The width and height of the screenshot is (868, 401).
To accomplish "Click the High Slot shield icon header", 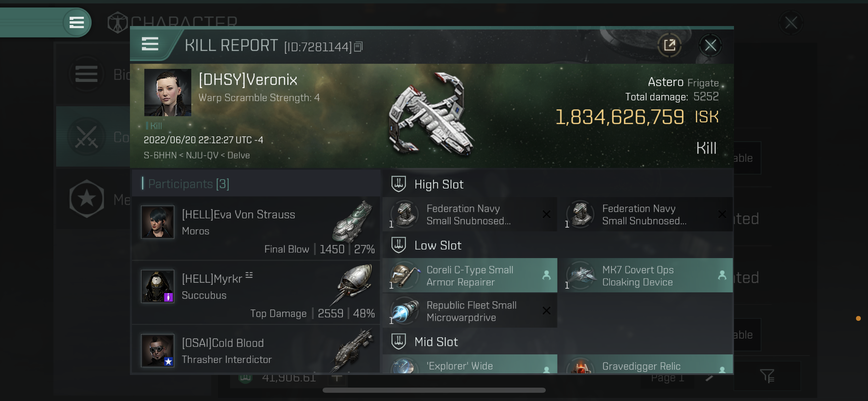I will [x=399, y=184].
